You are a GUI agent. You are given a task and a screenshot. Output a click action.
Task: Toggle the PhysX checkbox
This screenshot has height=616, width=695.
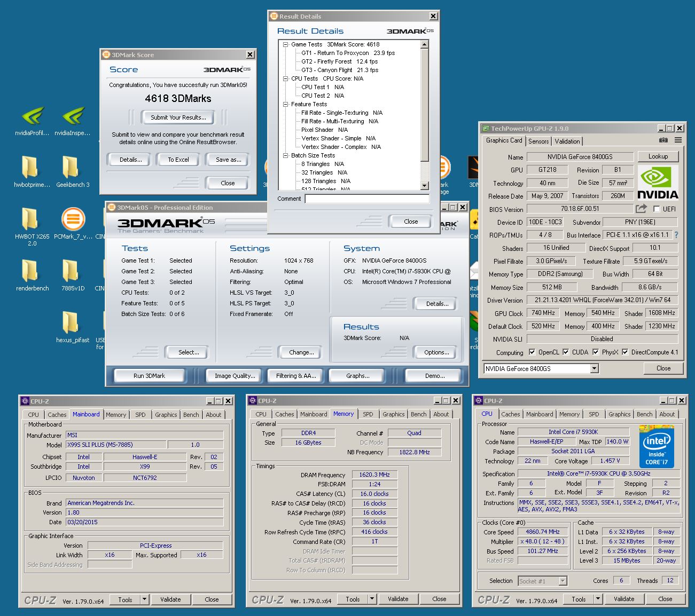pyautogui.click(x=596, y=352)
